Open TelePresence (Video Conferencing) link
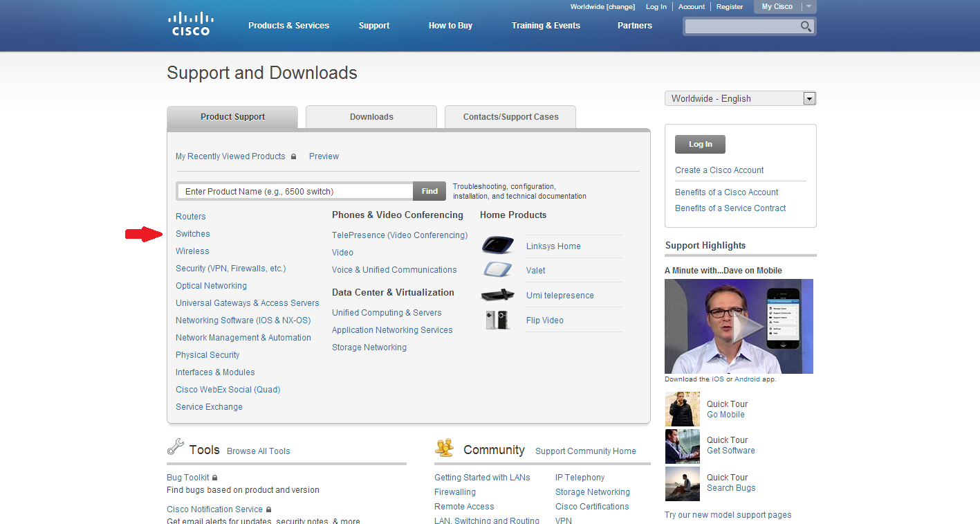Screen dimensions: 980x524 pos(400,235)
